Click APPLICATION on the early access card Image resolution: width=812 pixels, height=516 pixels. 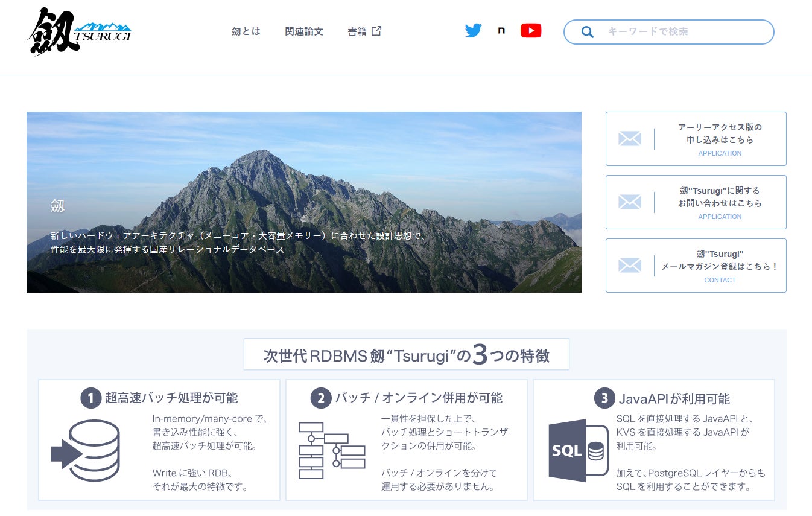[x=720, y=153]
